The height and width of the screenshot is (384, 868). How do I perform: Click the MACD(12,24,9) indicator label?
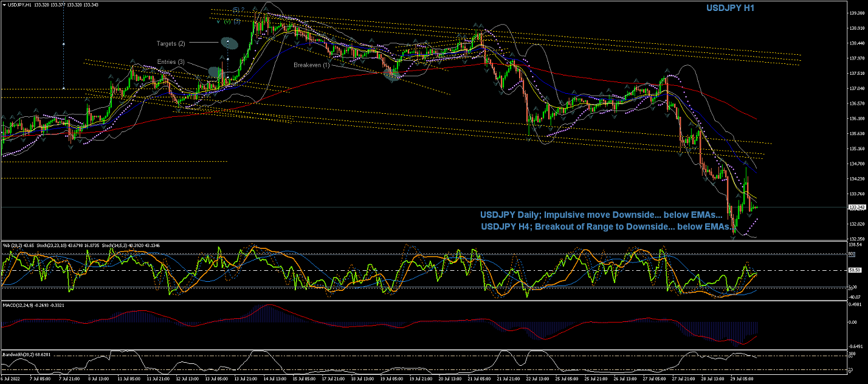[x=22, y=304]
